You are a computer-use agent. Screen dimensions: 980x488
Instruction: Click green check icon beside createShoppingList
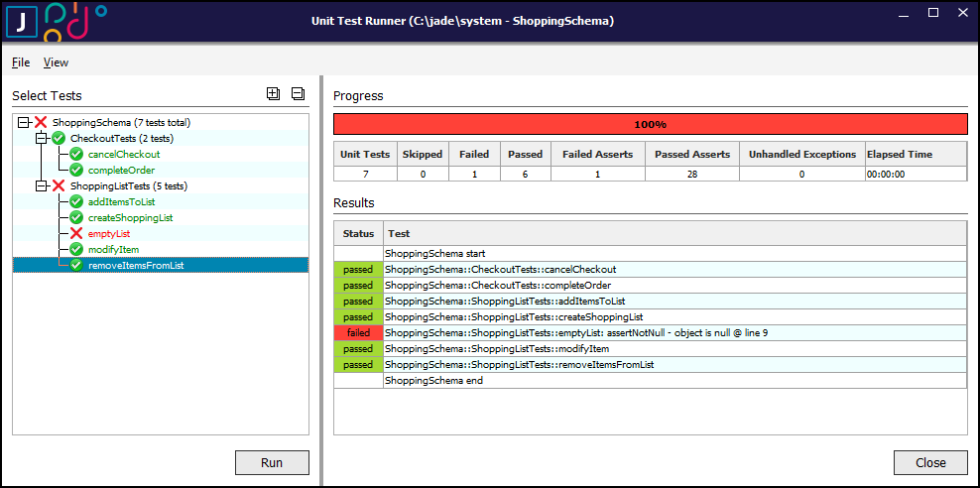pos(76,217)
